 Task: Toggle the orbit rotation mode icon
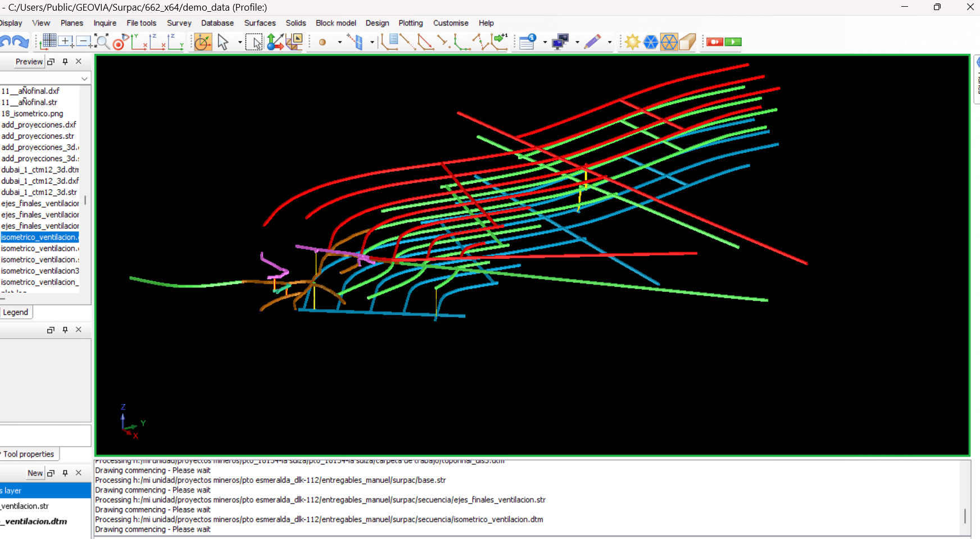coord(203,42)
